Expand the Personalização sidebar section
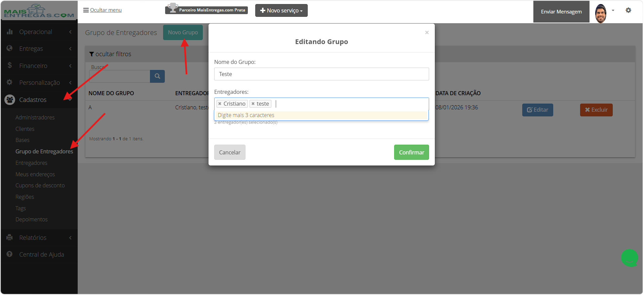The height and width of the screenshot is (295, 644). (39, 83)
